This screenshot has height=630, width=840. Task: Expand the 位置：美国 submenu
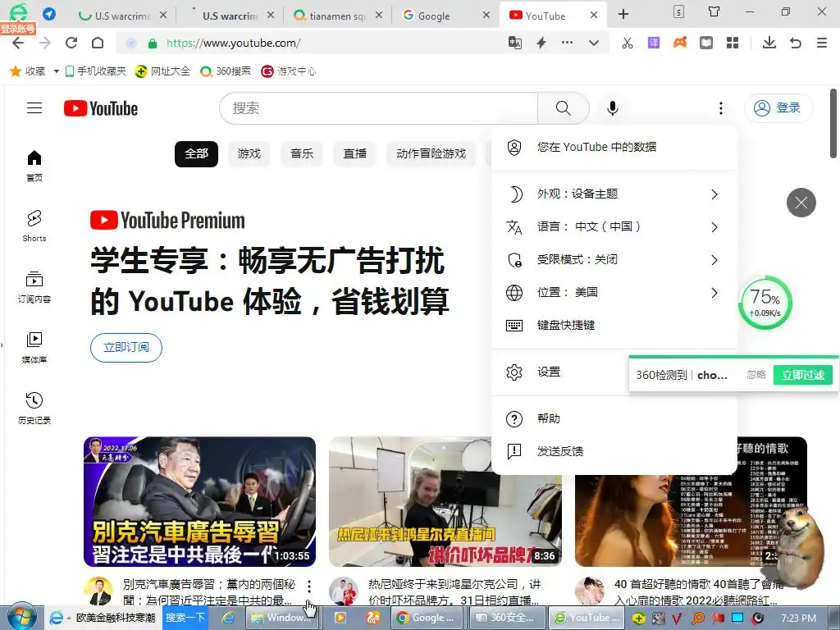[x=614, y=293]
